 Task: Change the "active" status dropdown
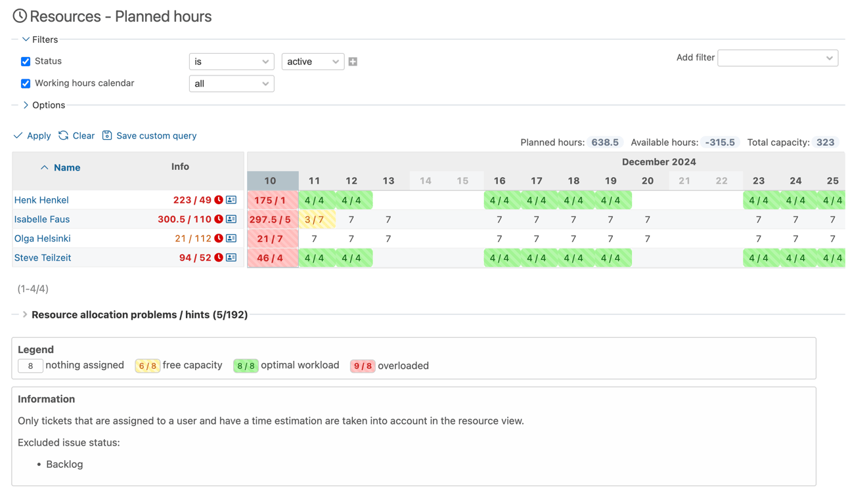pos(313,61)
